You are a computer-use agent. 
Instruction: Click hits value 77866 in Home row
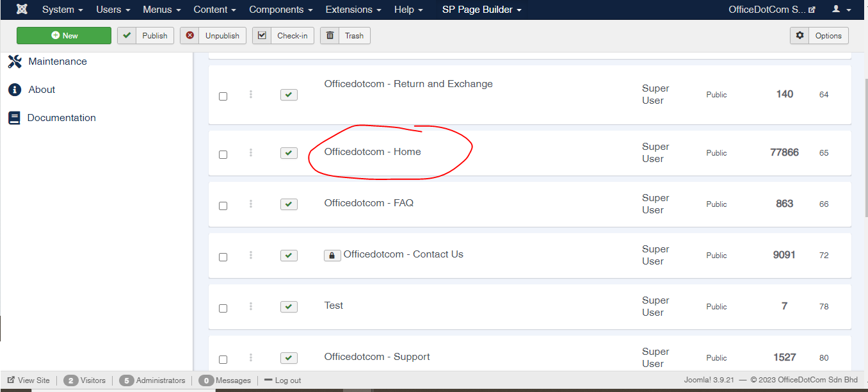click(784, 152)
